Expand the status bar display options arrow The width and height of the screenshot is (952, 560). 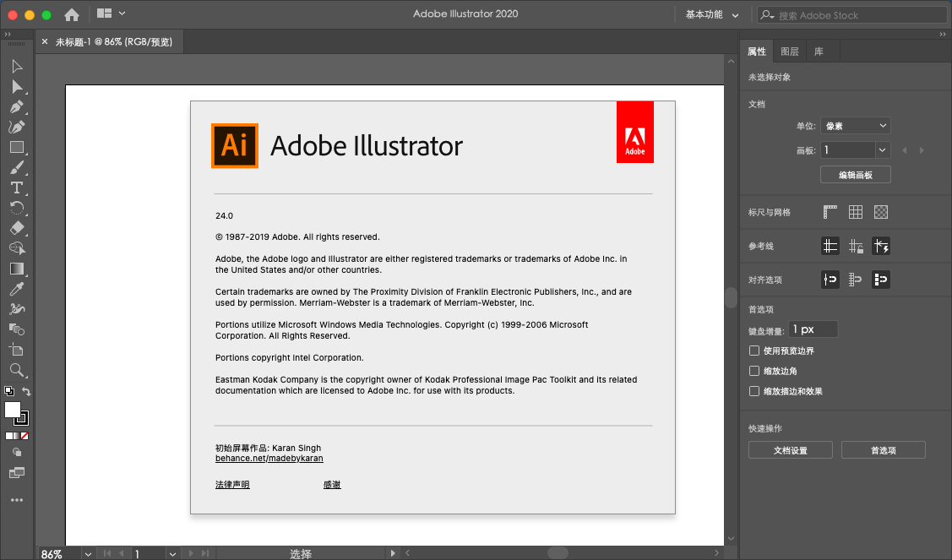(393, 553)
